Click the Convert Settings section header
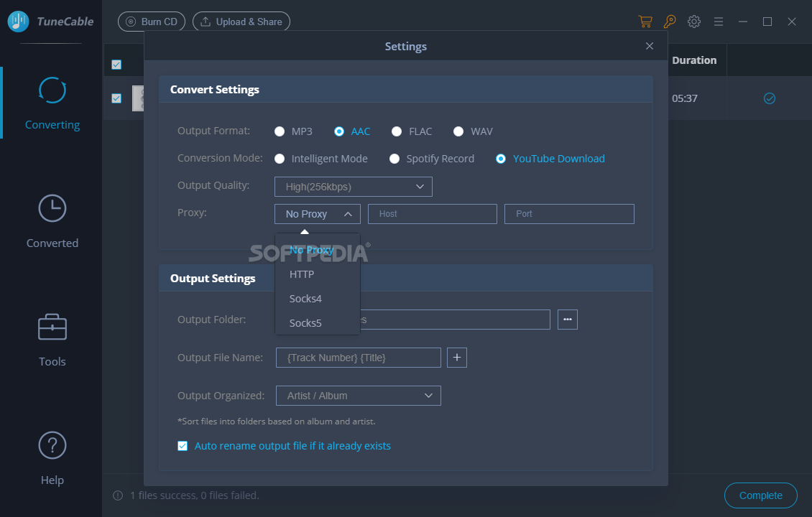 click(406, 90)
